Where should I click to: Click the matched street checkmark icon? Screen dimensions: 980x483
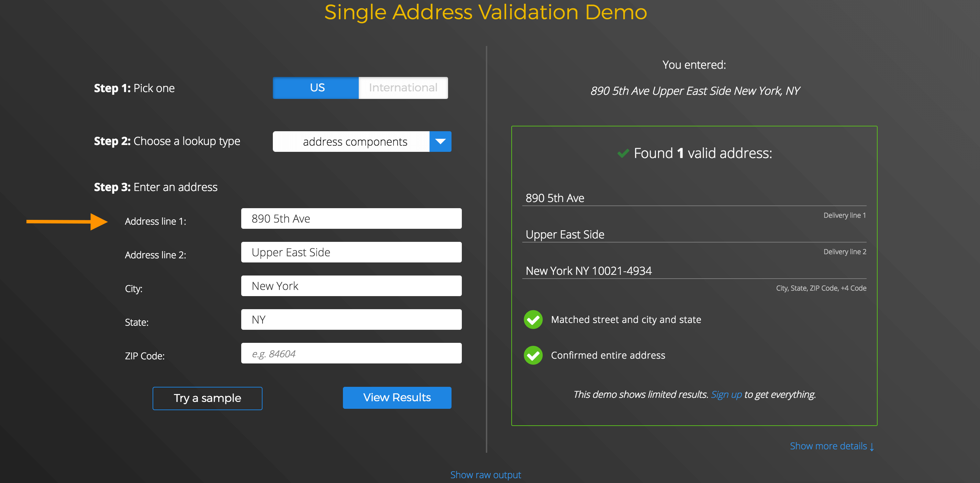point(534,319)
